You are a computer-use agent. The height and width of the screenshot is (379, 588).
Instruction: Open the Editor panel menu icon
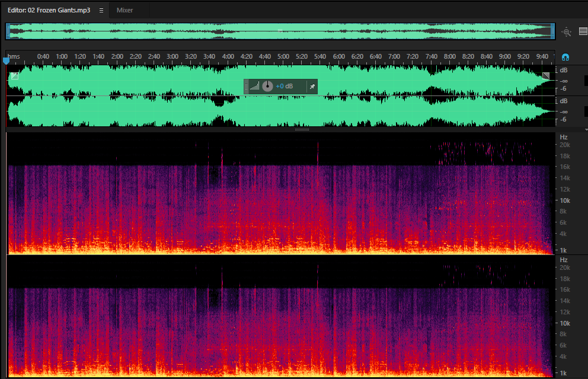coord(101,11)
